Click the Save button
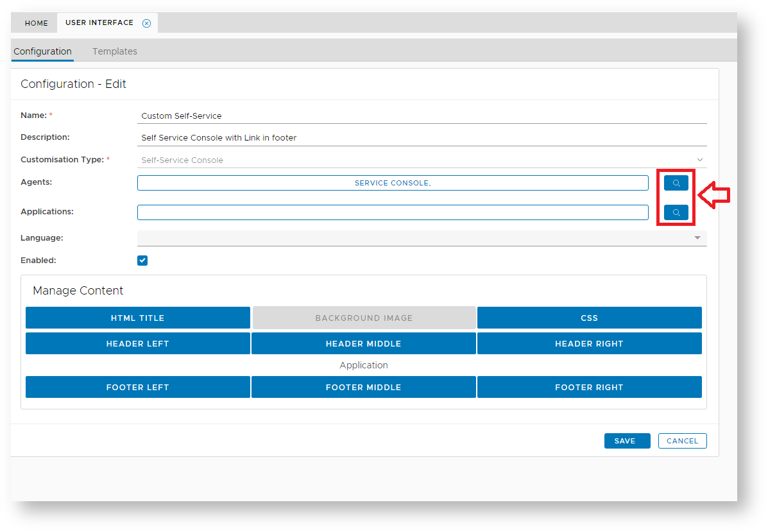 (627, 441)
